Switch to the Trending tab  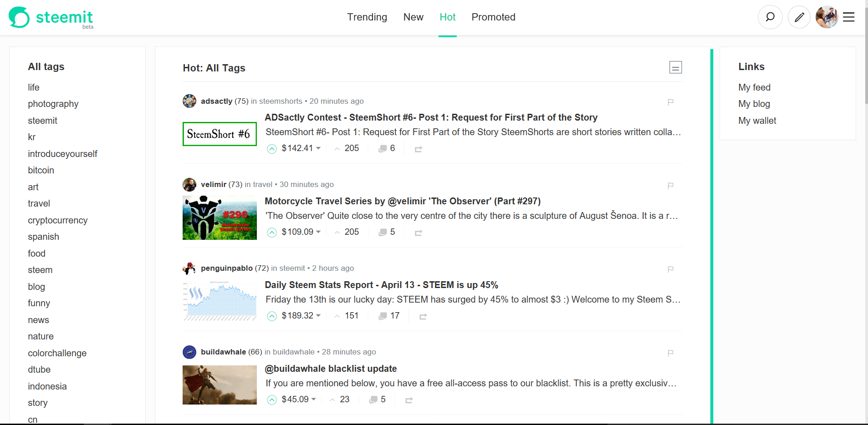point(367,17)
